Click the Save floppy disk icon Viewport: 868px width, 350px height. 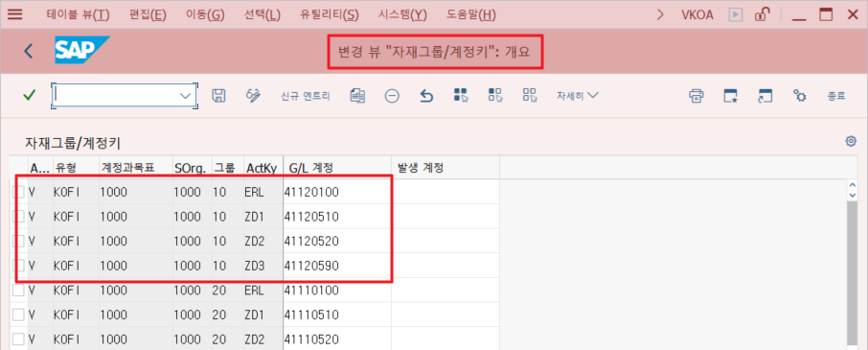pyautogui.click(x=219, y=96)
